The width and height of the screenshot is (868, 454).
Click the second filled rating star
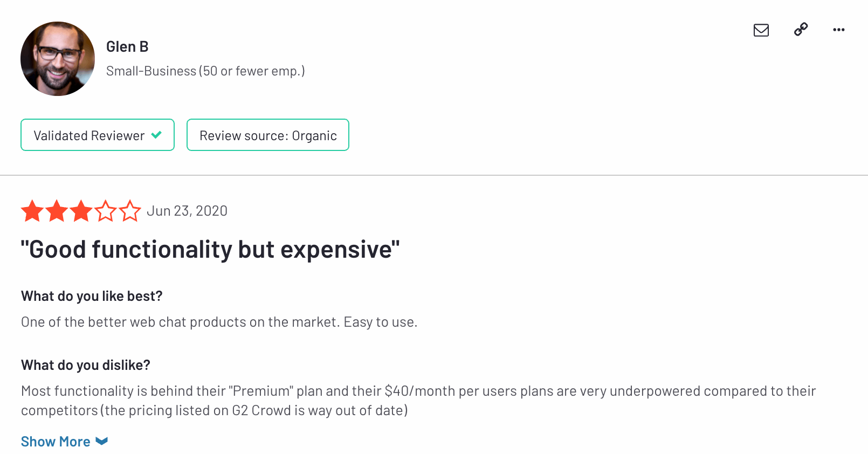[57, 211]
